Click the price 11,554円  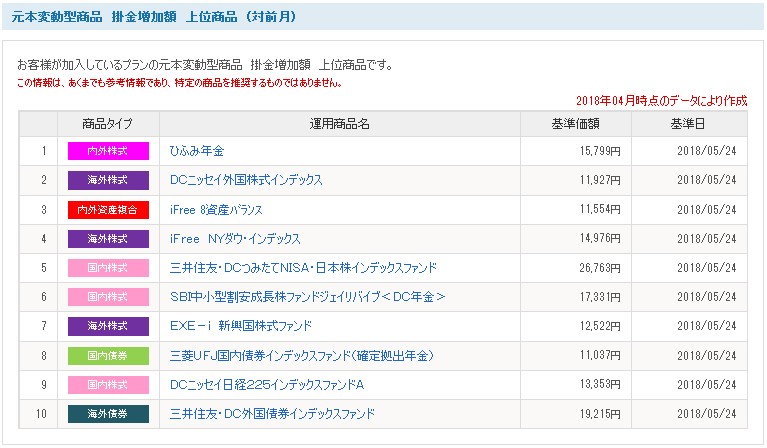click(600, 209)
